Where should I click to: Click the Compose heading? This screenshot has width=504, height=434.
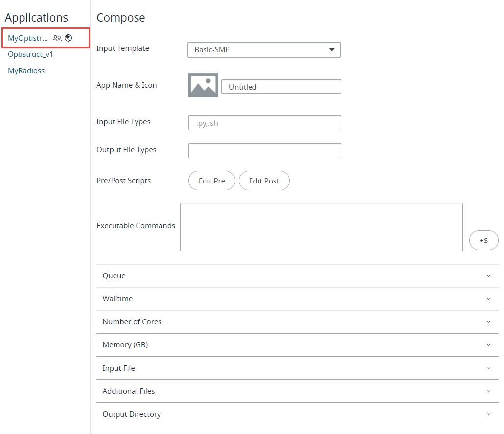coord(121,18)
